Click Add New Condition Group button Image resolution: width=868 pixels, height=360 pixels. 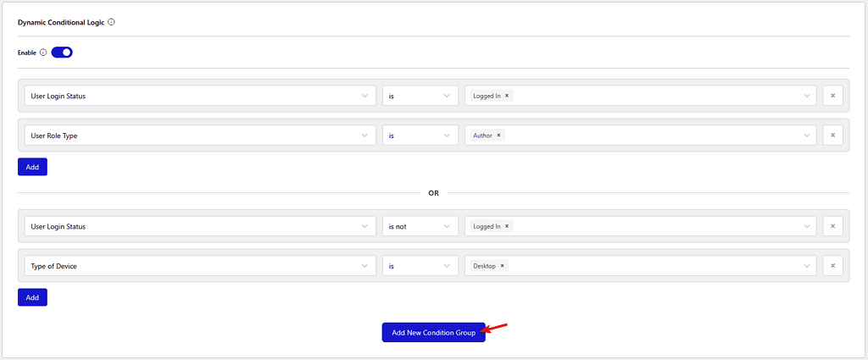click(x=433, y=333)
